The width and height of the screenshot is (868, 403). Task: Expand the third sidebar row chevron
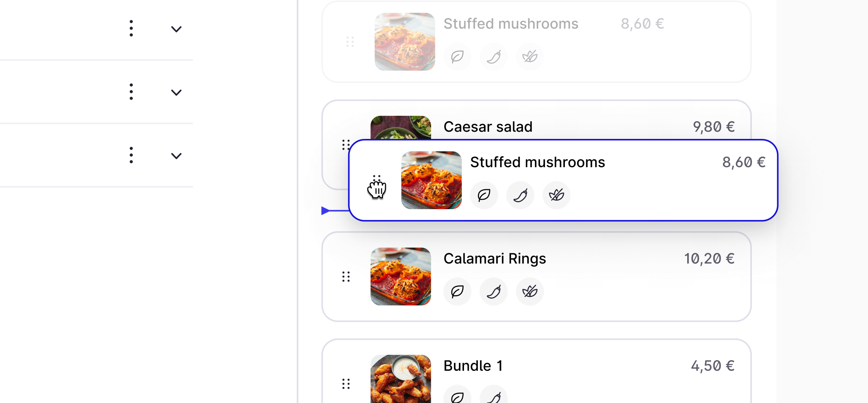pos(176,156)
